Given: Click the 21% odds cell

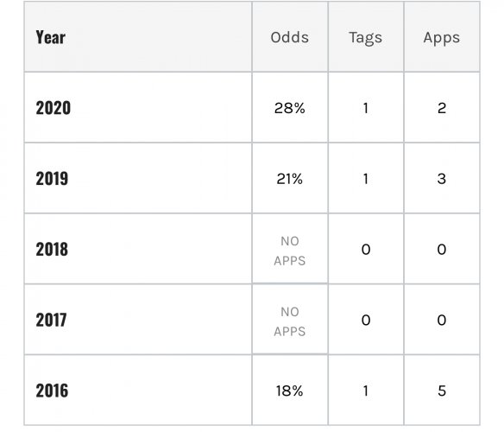Looking at the screenshot, I should 290,179.
